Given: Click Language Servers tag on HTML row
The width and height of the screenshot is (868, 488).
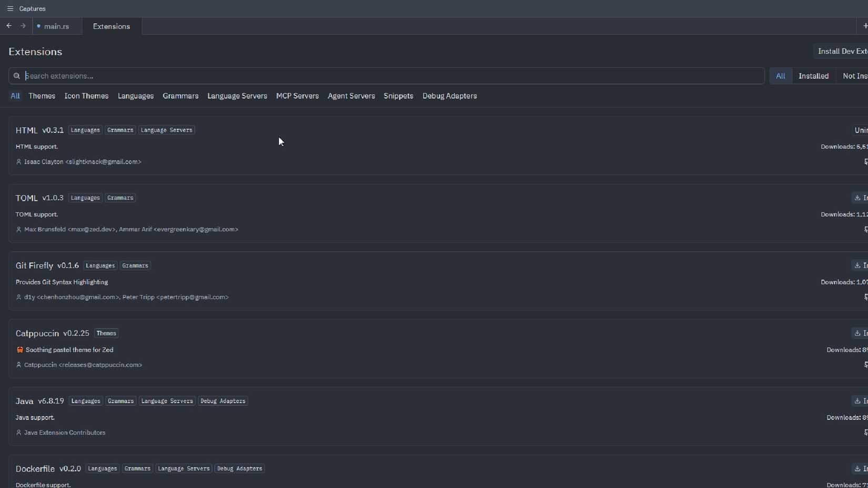Looking at the screenshot, I should (167, 130).
